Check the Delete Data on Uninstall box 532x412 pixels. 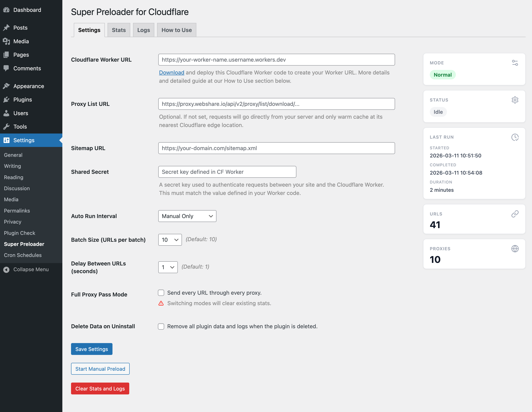click(x=161, y=326)
